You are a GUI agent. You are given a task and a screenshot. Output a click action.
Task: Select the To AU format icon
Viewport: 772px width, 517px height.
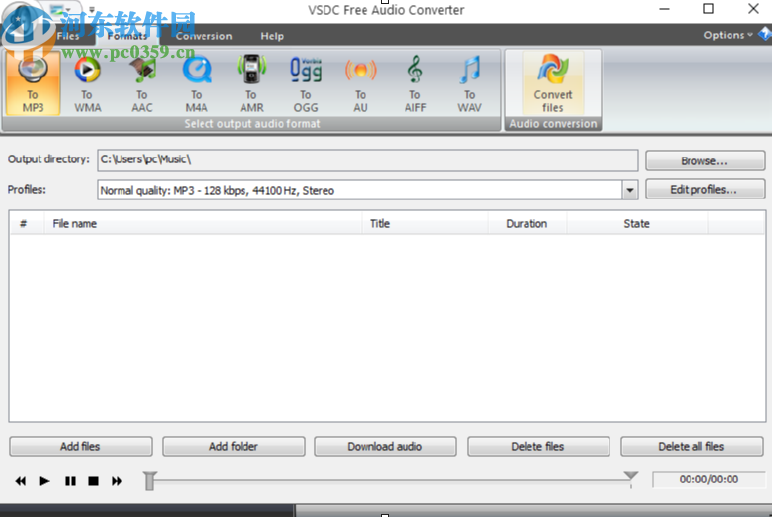pyautogui.click(x=360, y=84)
